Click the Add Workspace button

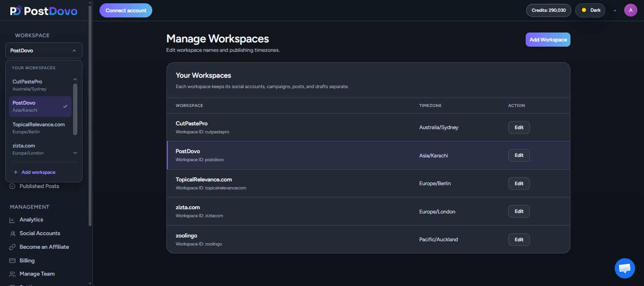[x=548, y=40]
